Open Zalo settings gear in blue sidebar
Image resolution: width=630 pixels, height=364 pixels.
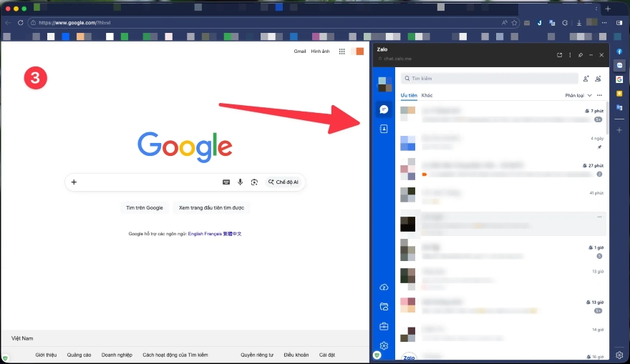[384, 345]
